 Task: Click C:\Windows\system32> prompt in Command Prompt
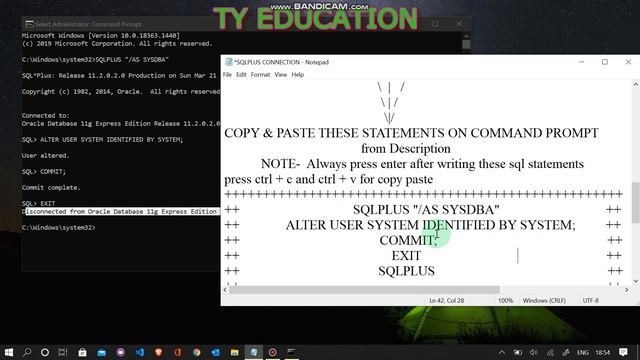[x=58, y=227]
